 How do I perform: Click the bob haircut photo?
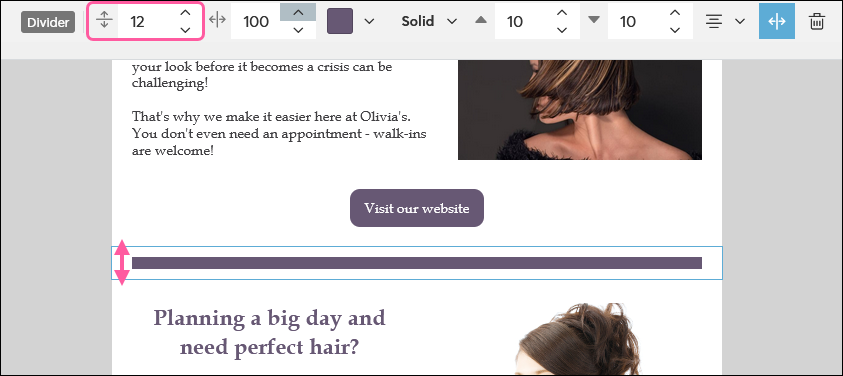tap(580, 110)
